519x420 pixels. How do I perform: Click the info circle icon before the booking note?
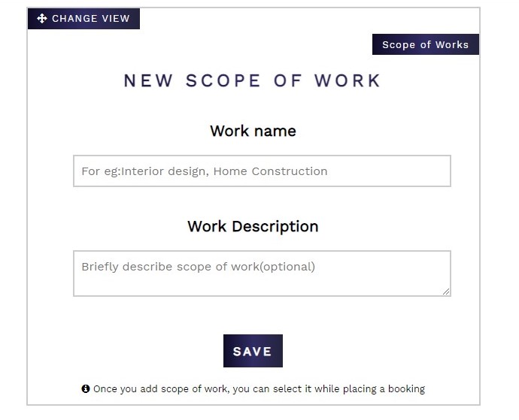[86, 388]
